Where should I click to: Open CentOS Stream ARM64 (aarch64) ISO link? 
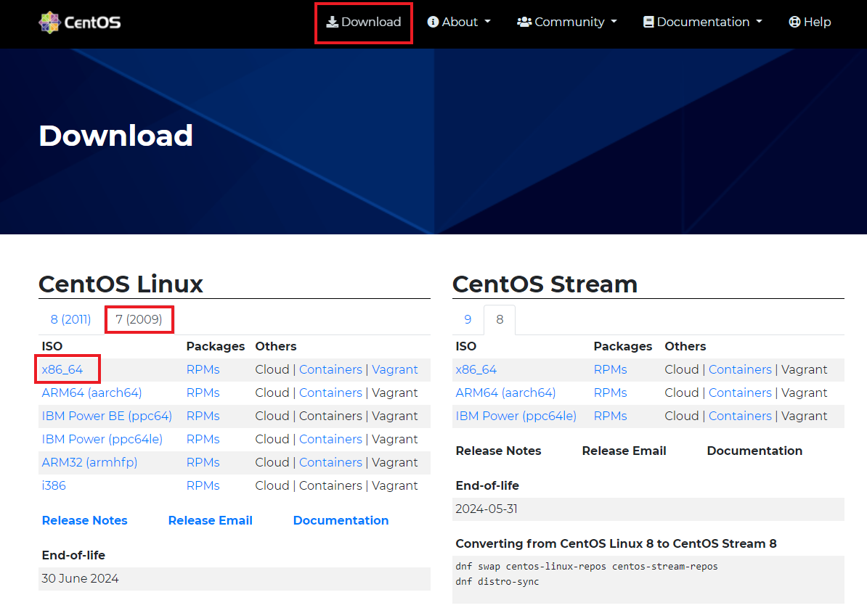point(505,393)
